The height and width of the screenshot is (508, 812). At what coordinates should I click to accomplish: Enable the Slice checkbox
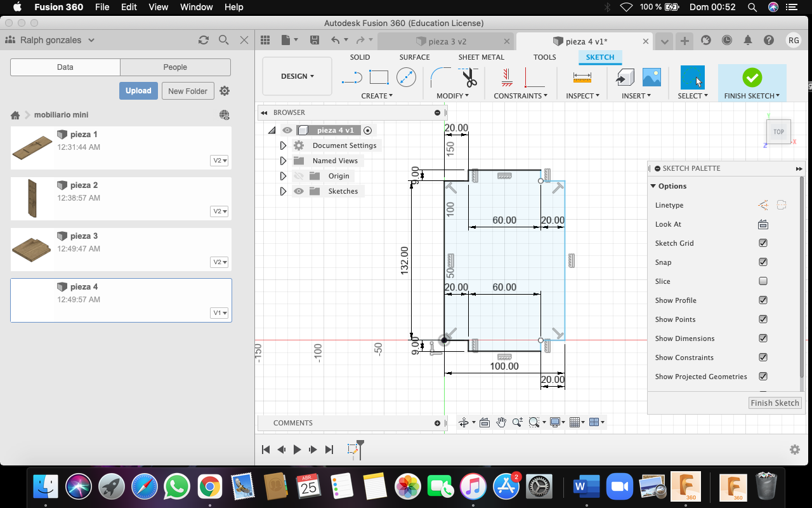click(763, 281)
